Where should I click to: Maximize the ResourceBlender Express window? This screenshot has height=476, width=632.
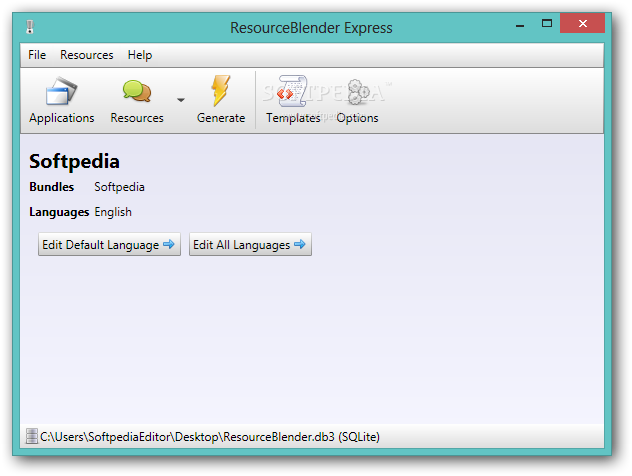(547, 23)
